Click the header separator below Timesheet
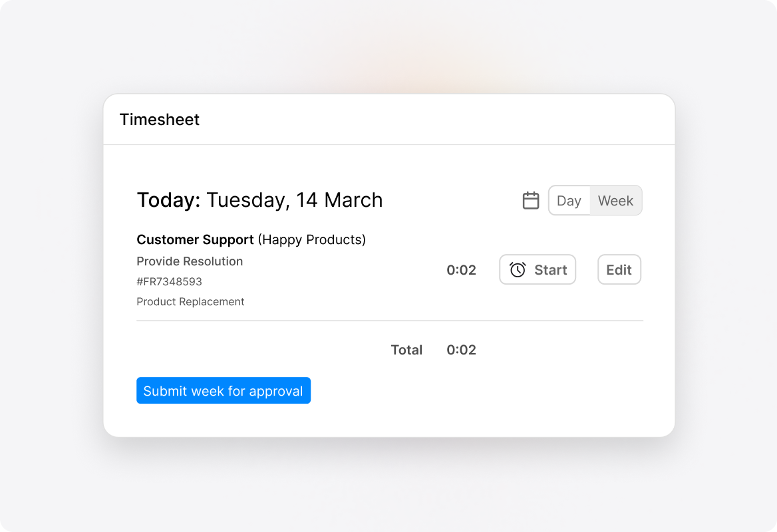Screen dimensions: 777x532 tap(389, 144)
